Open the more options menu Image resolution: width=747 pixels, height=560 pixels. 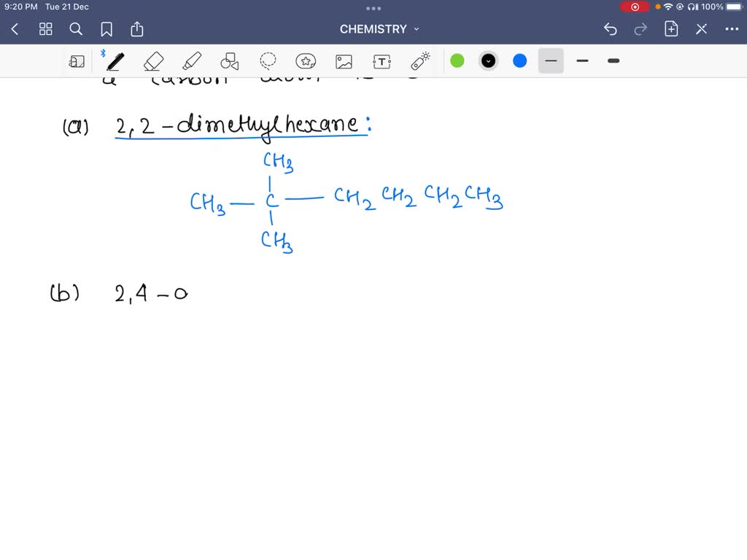[732, 29]
